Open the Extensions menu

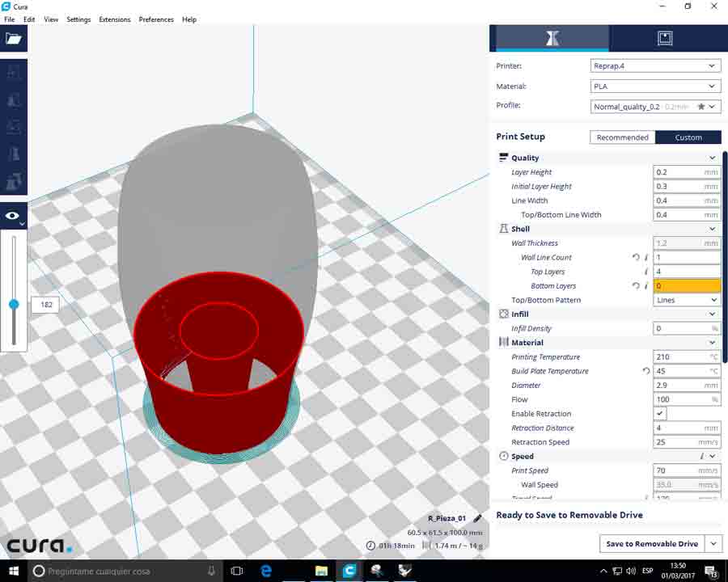pos(114,19)
